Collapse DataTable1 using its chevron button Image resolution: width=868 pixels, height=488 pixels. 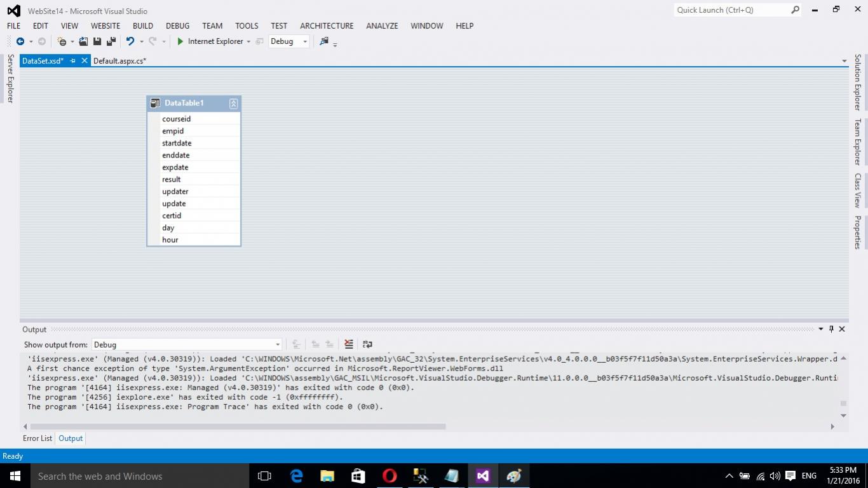233,103
